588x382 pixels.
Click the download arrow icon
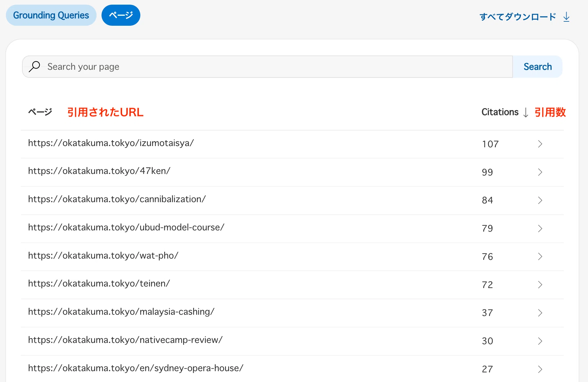pos(566,17)
